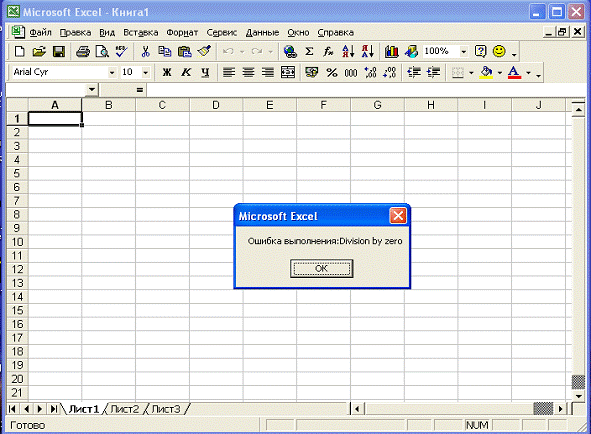Expand the Arial Cyr font dropdown

click(112, 72)
